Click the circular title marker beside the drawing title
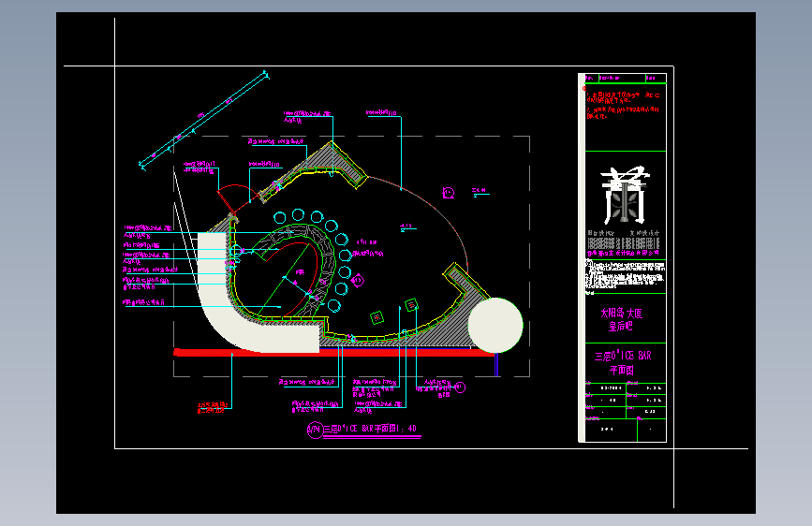 pos(315,430)
